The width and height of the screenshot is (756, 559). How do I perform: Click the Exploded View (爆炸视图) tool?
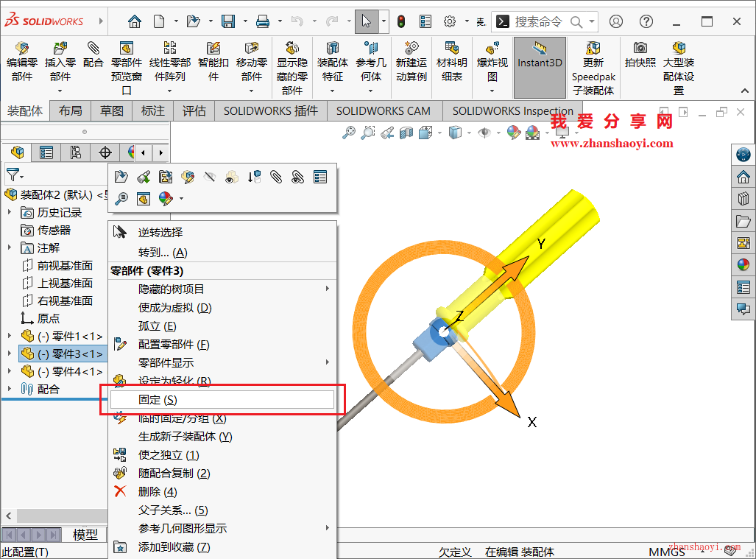[x=492, y=62]
